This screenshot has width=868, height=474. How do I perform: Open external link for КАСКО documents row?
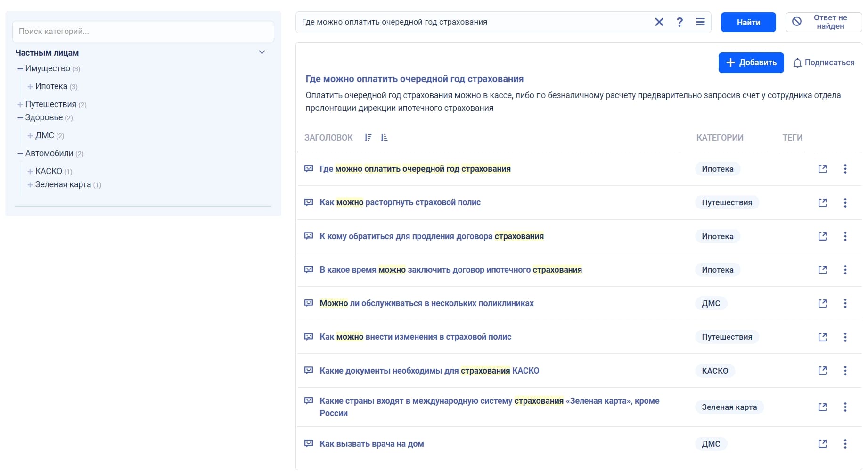[822, 371]
